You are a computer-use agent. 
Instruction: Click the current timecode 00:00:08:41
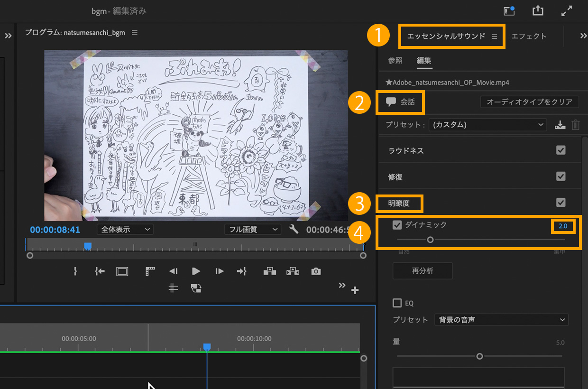coord(55,230)
